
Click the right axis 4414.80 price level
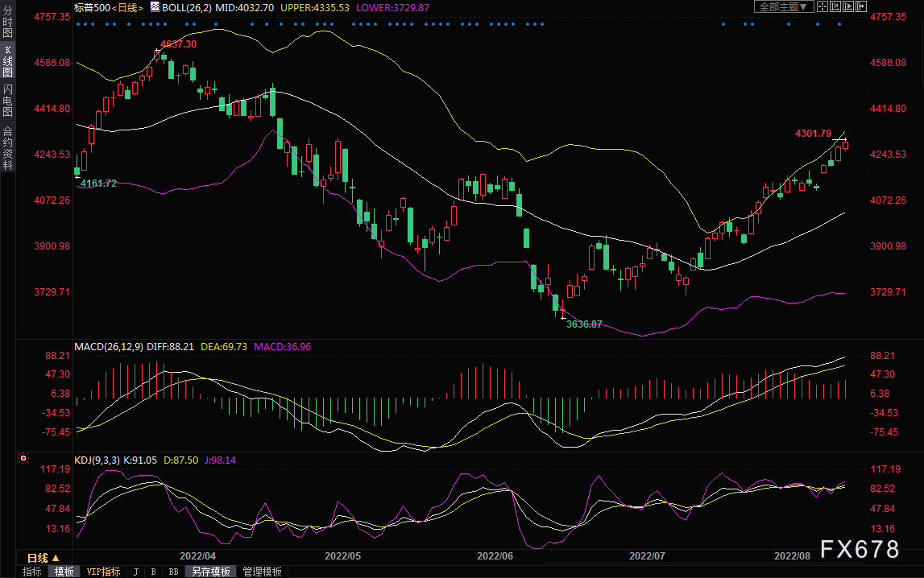point(888,109)
